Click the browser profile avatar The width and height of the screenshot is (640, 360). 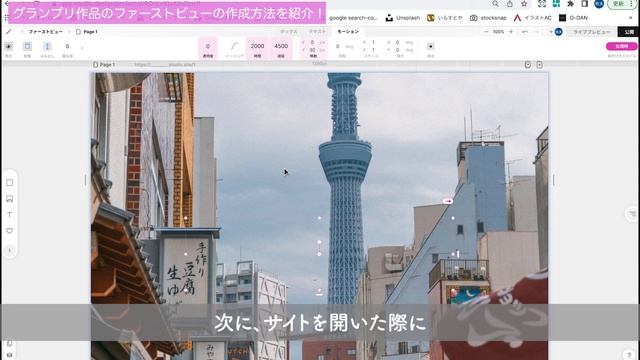[599, 4]
